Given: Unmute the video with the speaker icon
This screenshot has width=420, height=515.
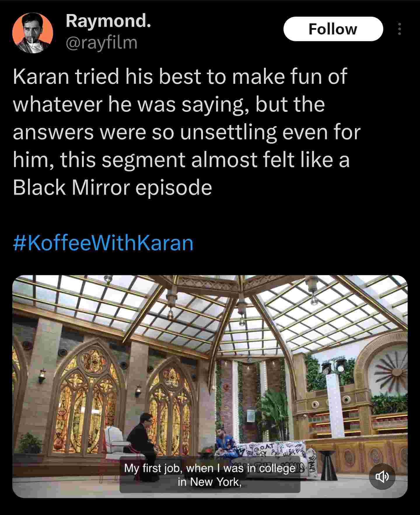Looking at the screenshot, I should (x=382, y=477).
